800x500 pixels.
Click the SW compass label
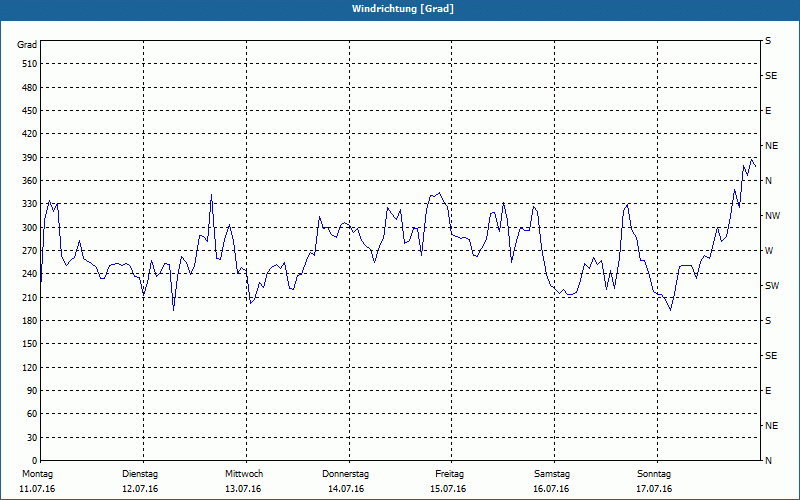click(x=772, y=286)
